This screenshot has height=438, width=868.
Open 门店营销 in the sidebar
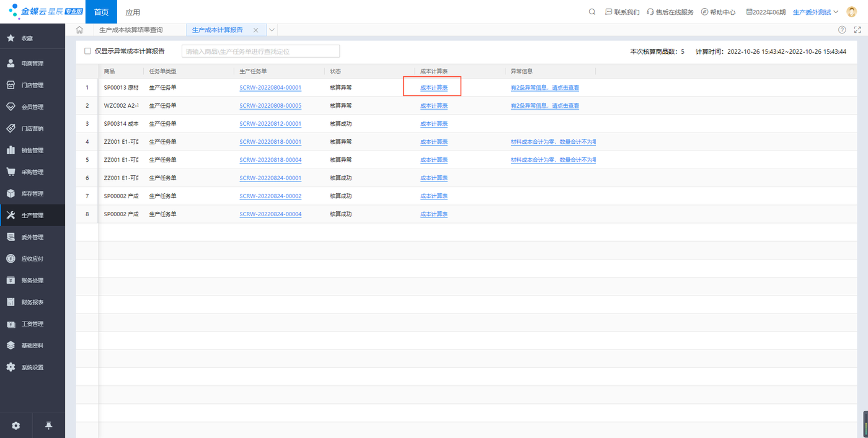[32, 128]
